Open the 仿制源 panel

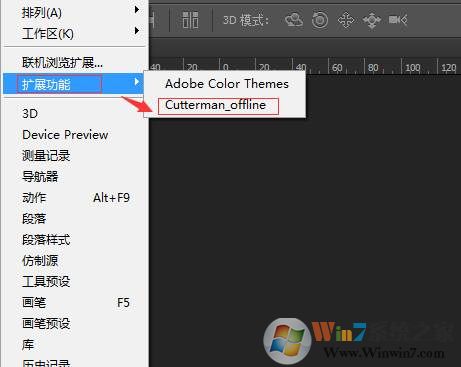(75, 261)
